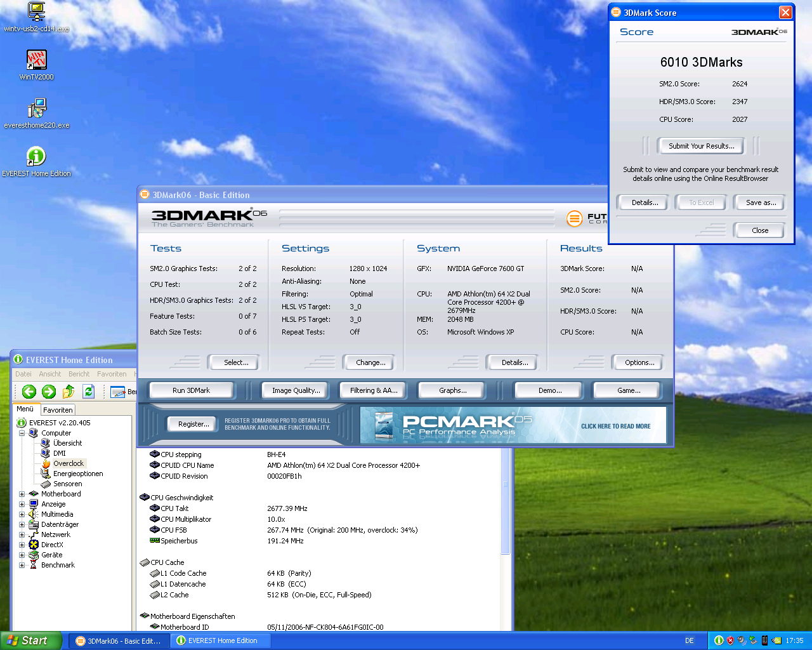Click Save as... in Score dialog
Image resolution: width=812 pixels, height=650 pixels.
coord(761,202)
